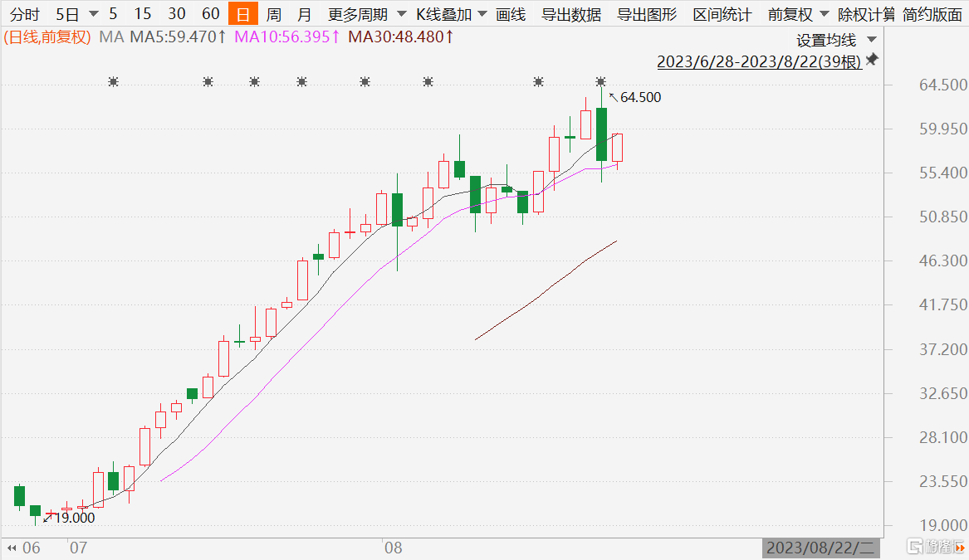Screen dimensions: 969x560
Task: Click the star marker above August start
Action: [365, 81]
